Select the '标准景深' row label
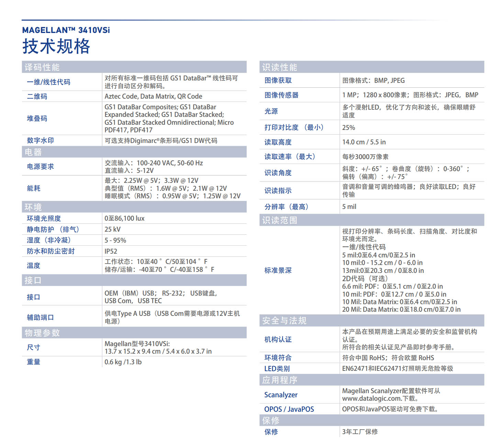Viewport: 504px width, 443px height. (x=278, y=270)
